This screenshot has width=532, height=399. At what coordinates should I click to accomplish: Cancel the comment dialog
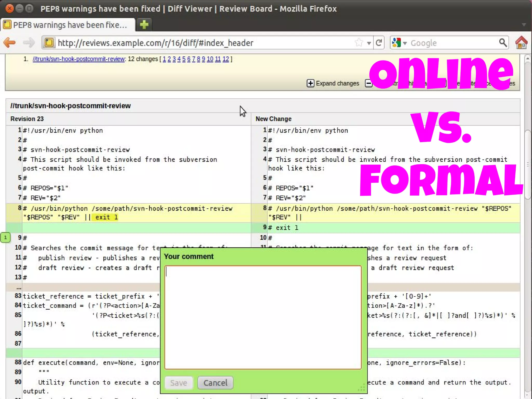click(215, 383)
